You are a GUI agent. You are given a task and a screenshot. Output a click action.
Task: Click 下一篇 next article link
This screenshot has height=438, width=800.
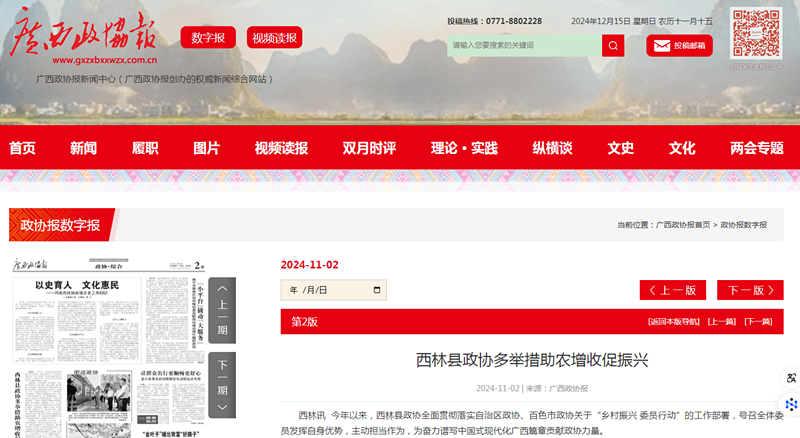tap(758, 322)
